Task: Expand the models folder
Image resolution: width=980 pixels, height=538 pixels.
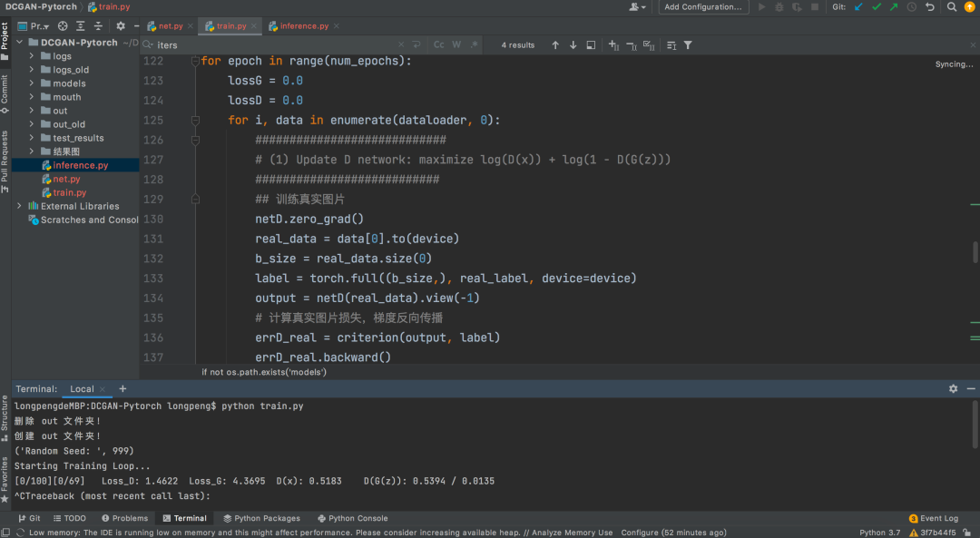Action: [31, 83]
